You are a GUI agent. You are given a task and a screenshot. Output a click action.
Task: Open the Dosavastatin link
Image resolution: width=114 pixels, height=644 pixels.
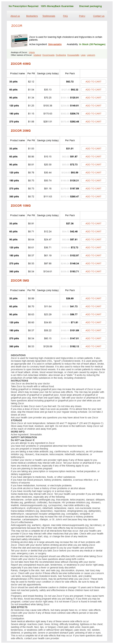click(73, 55)
